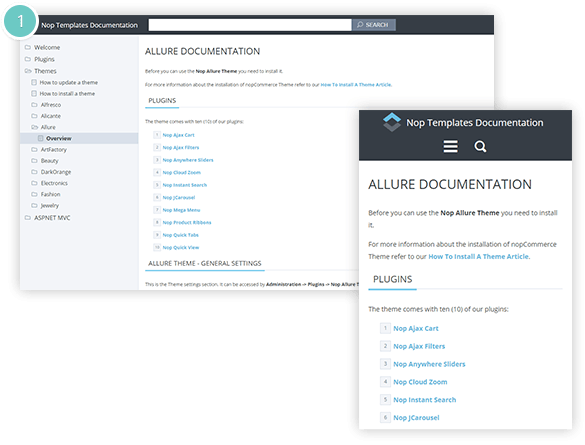The image size is (585, 445).
Task: Open Nop Anywhere Sliders in mobile list
Action: [x=429, y=364]
